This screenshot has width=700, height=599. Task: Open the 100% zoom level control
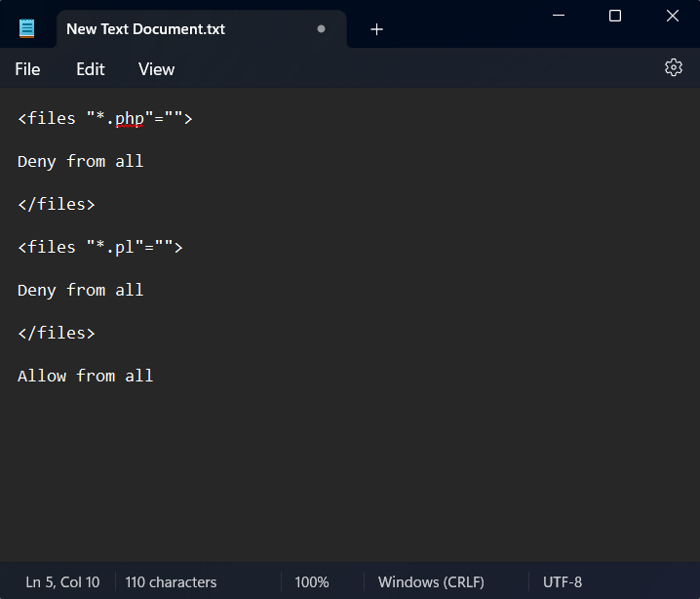coord(312,582)
